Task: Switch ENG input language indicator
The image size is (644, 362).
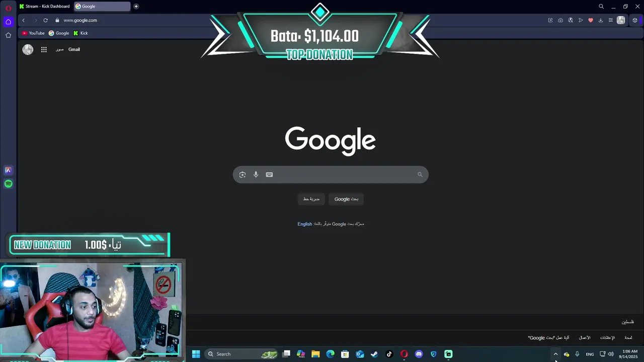Action: pos(590,354)
